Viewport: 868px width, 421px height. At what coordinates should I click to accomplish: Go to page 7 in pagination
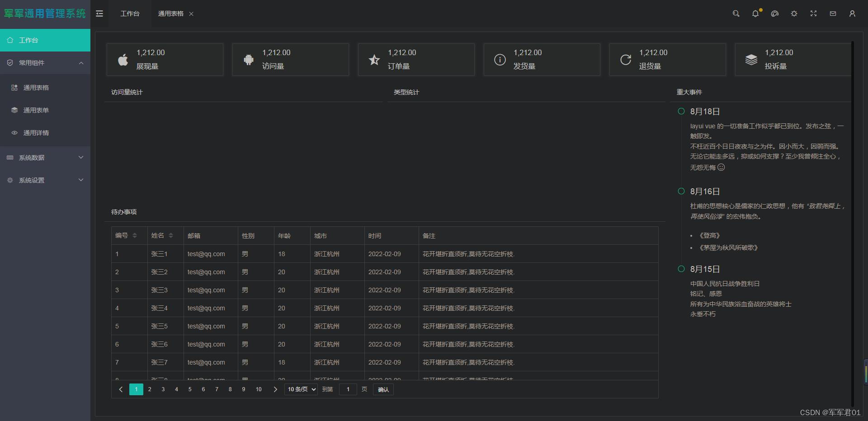coord(217,389)
